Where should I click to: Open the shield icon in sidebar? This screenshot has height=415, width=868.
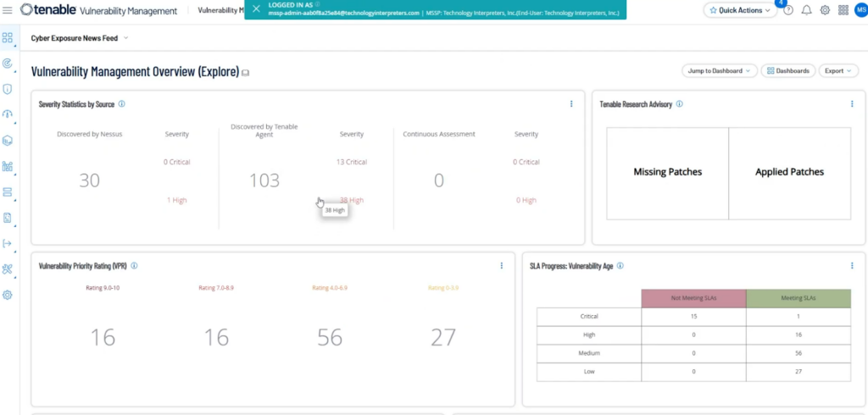pyautogui.click(x=7, y=89)
